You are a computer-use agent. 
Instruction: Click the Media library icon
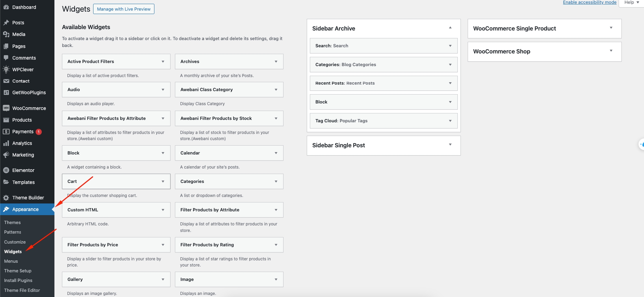pyautogui.click(x=6, y=34)
